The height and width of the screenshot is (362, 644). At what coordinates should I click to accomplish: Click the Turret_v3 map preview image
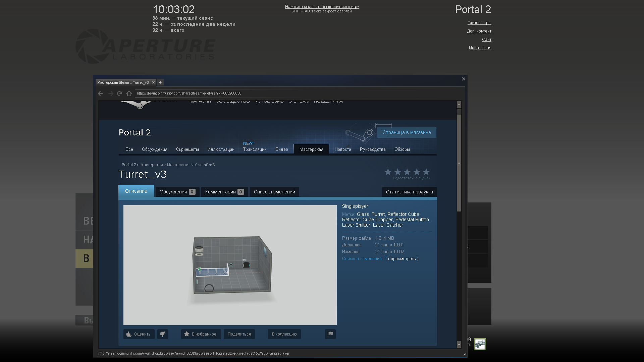click(x=230, y=265)
